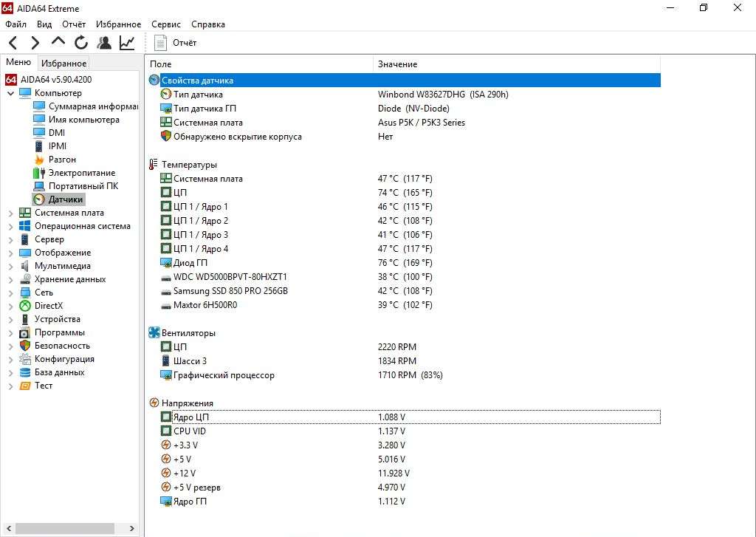Screen dimensions: 756x537
Task: Click the База данных database icon
Action: click(x=25, y=372)
